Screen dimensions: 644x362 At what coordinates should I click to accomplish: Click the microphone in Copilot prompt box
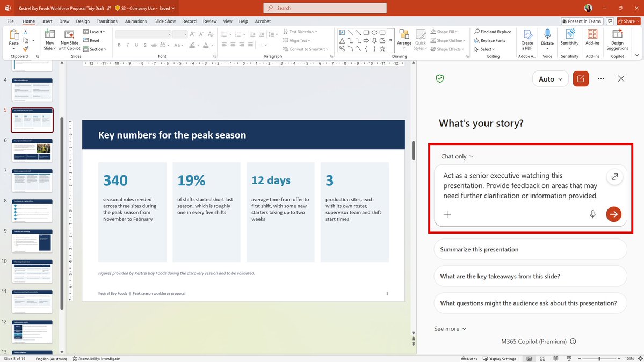coord(592,214)
